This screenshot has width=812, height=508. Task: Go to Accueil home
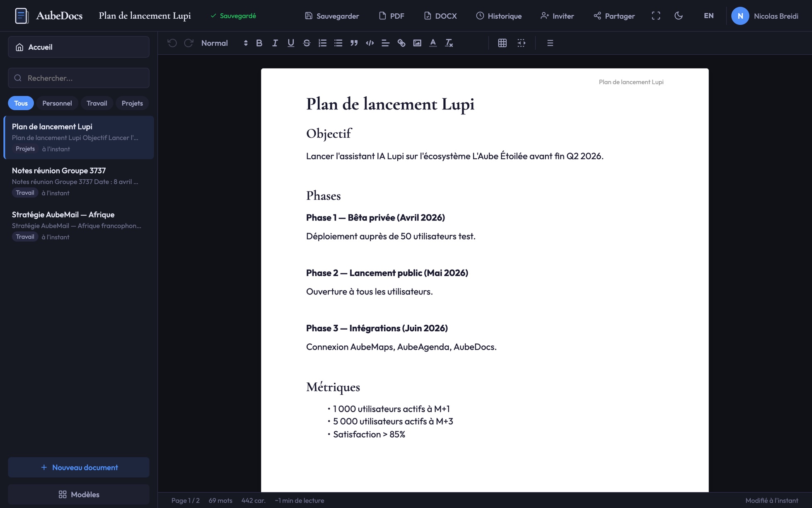tap(79, 47)
